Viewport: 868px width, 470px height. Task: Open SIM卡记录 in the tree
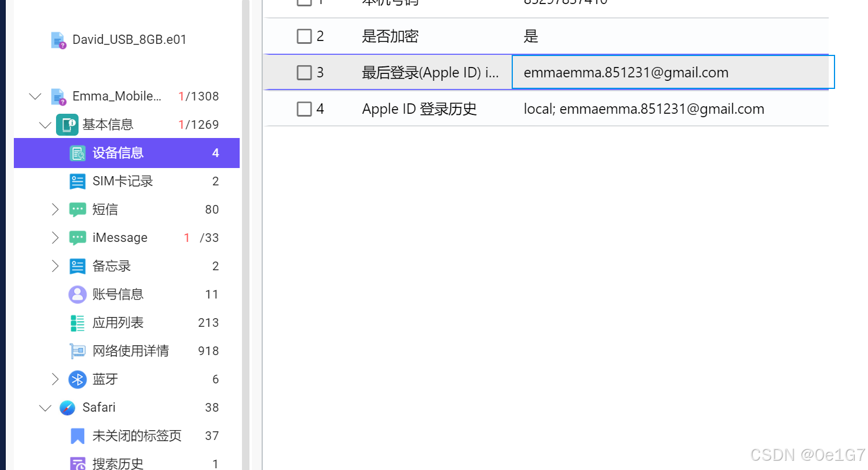(x=122, y=181)
